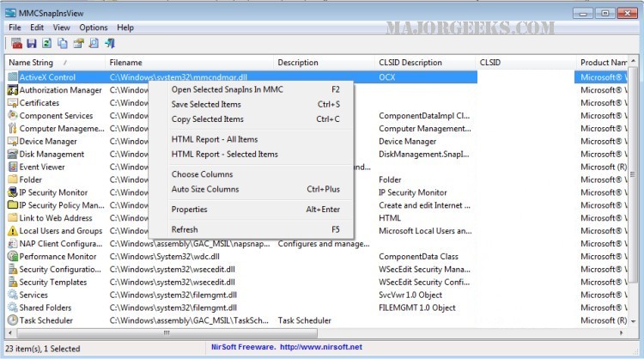Click the IP Security Monitor row icon
644x359 pixels.
point(13,192)
